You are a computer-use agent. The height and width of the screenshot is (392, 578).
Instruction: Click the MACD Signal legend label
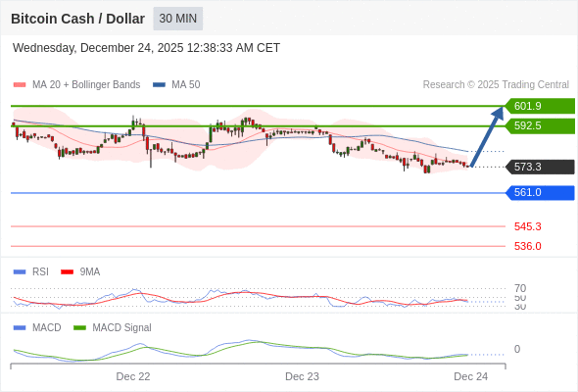pyautogui.click(x=122, y=328)
